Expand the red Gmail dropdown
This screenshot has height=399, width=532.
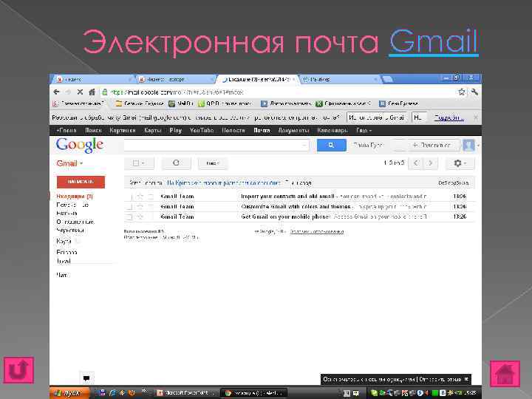(69, 163)
